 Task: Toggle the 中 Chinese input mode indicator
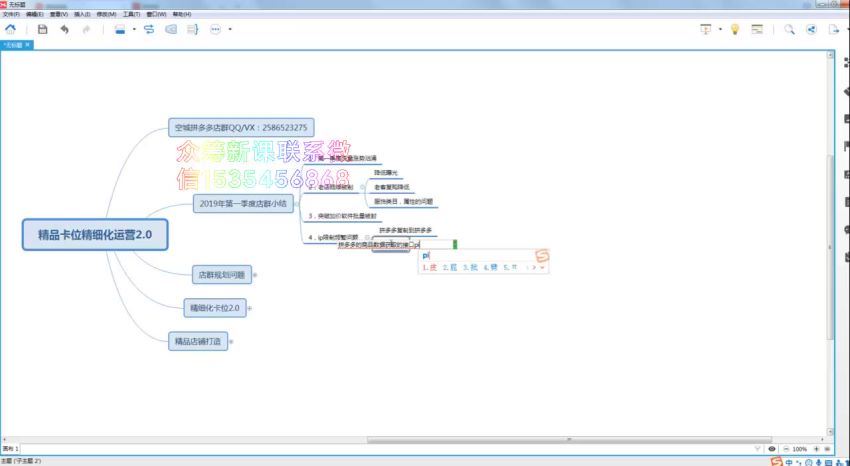789,462
